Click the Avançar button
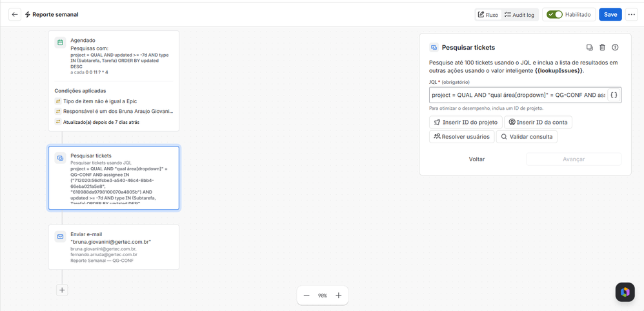Image resolution: width=644 pixels, height=311 pixels. (x=574, y=159)
